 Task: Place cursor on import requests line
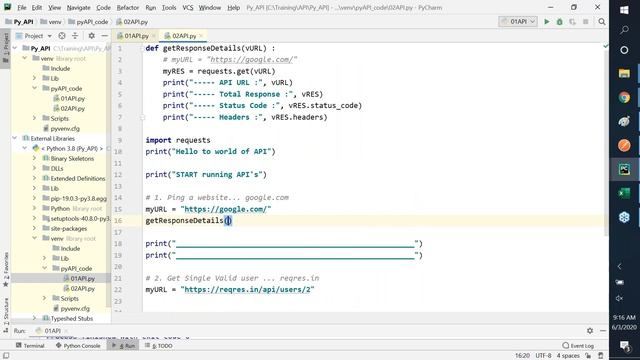178,140
